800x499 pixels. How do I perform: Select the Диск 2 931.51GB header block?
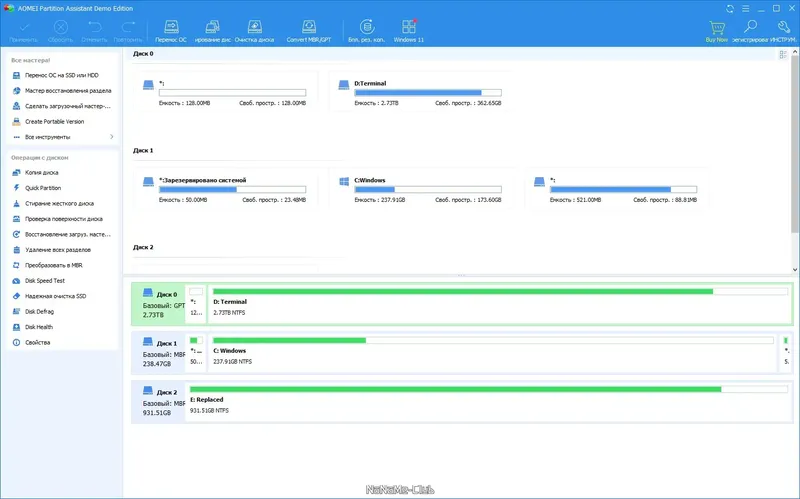pos(158,402)
